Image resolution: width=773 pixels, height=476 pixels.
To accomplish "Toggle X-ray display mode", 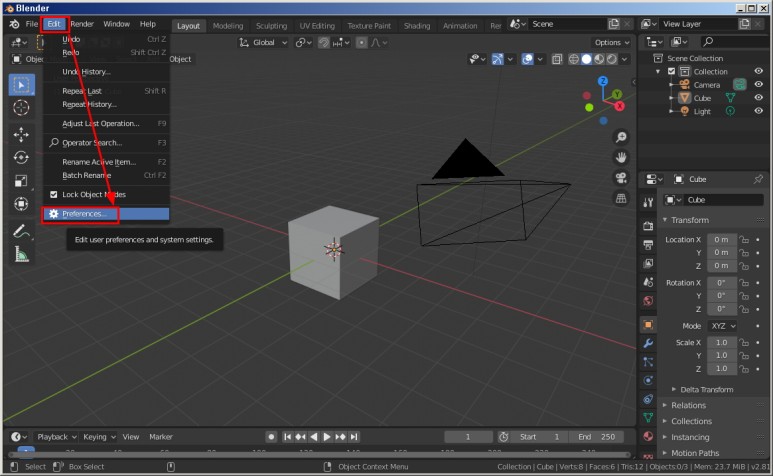I will click(557, 59).
